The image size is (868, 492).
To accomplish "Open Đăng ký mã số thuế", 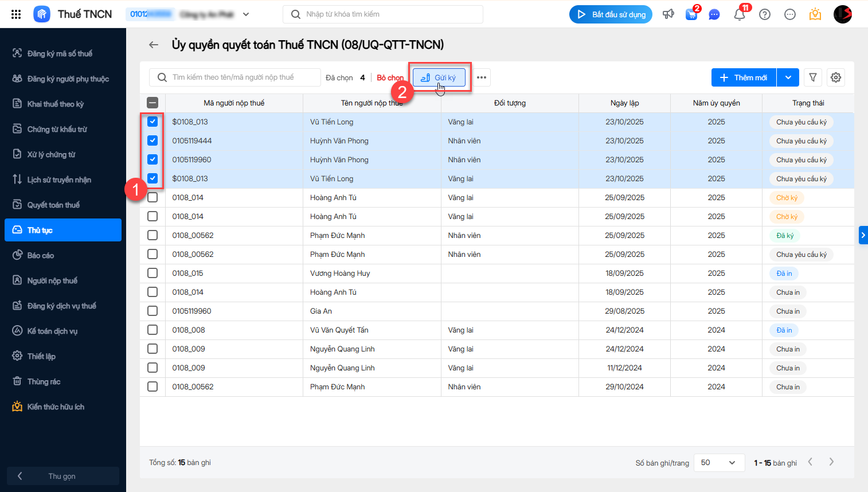I will tap(63, 53).
